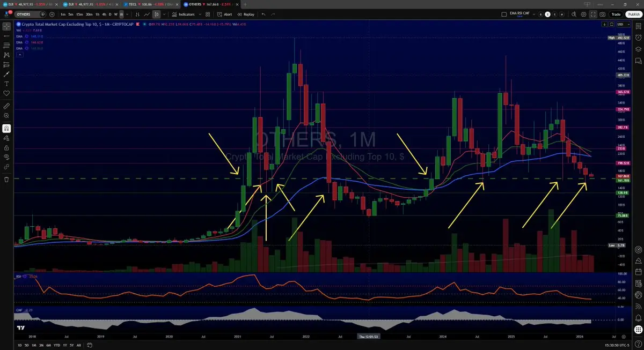Select the 1D date range
Image resolution: width=644 pixels, height=350 pixels.
tap(19, 345)
